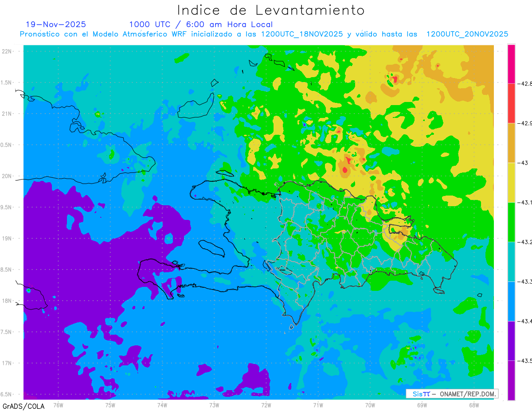The height and width of the screenshot is (411, 532).
Task: Click the '-43.4' legend value
Action: [x=524, y=321]
